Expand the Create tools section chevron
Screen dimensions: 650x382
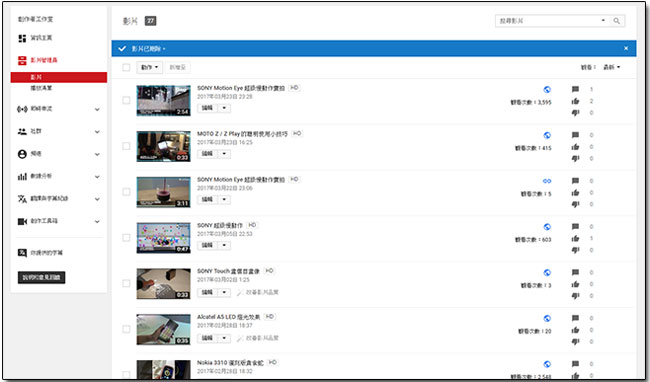point(97,222)
